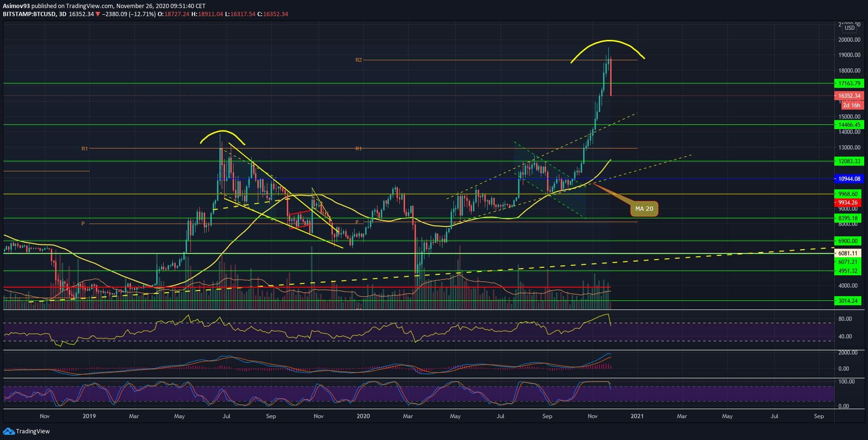This screenshot has width=868, height=440.
Task: Click the 2d 16h bar countdown label
Action: [851, 105]
